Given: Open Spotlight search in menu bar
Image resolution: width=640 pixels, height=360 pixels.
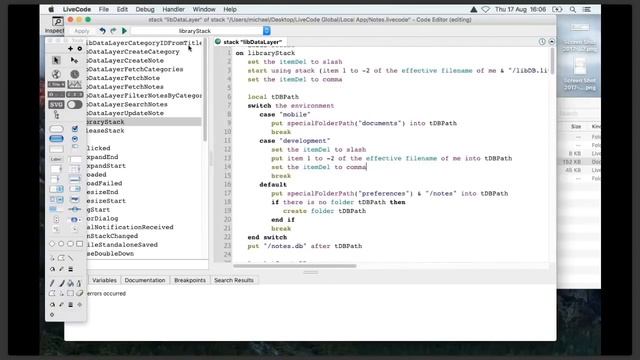Looking at the screenshot, I should click(573, 9).
